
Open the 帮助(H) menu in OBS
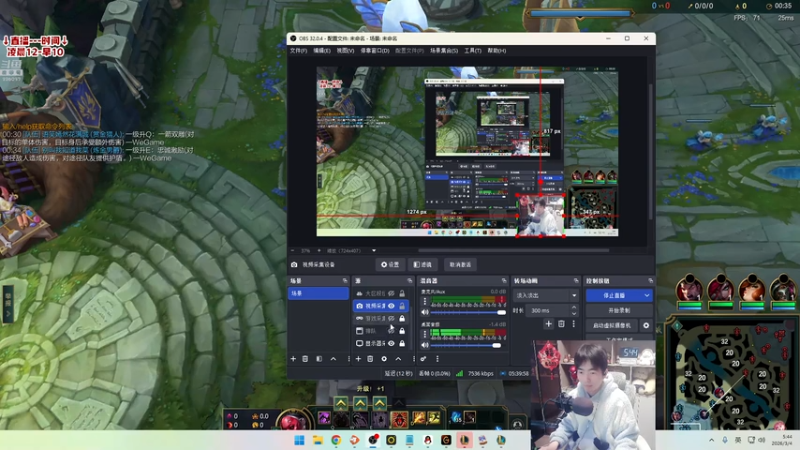tap(497, 51)
